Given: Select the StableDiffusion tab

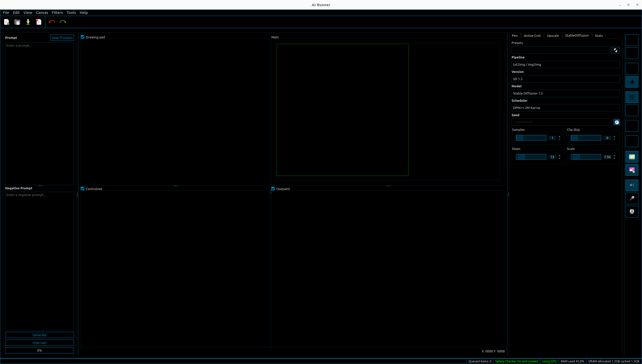Looking at the screenshot, I should click(x=577, y=35).
